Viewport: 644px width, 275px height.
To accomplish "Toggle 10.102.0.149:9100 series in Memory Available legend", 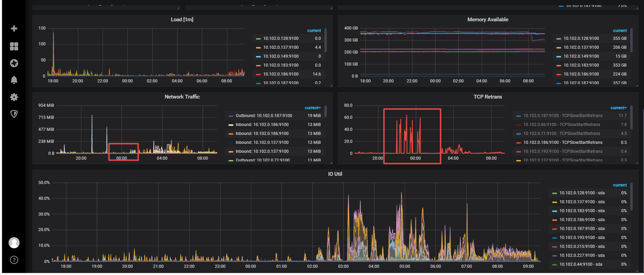I will 581,56.
